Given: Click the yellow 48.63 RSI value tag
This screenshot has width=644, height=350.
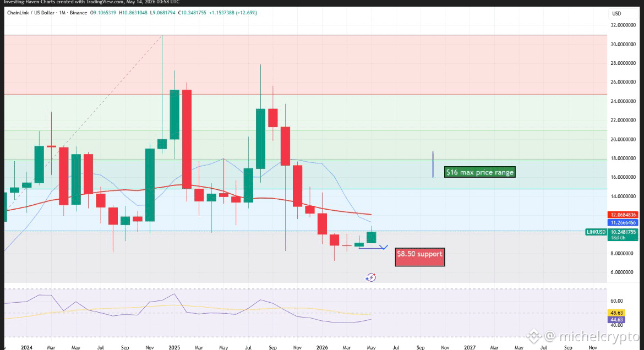Looking at the screenshot, I should 616,313.
